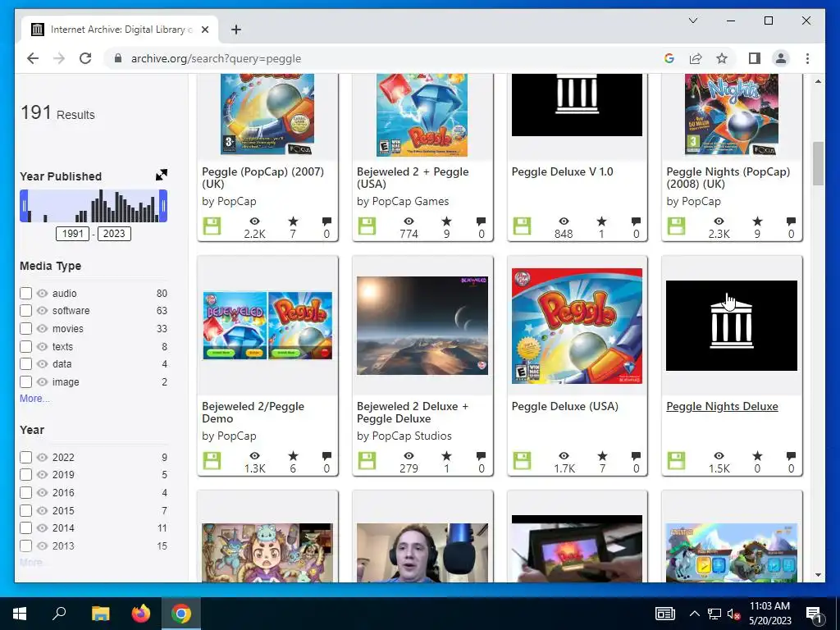Click the page vertical scrollbar thumb
The image size is (840, 630).
[x=818, y=163]
